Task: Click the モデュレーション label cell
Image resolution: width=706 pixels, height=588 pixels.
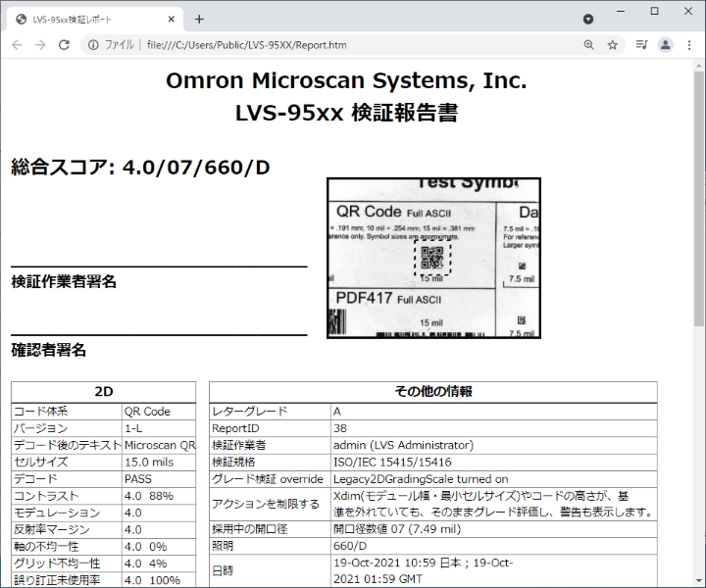Action: pyautogui.click(x=67, y=513)
